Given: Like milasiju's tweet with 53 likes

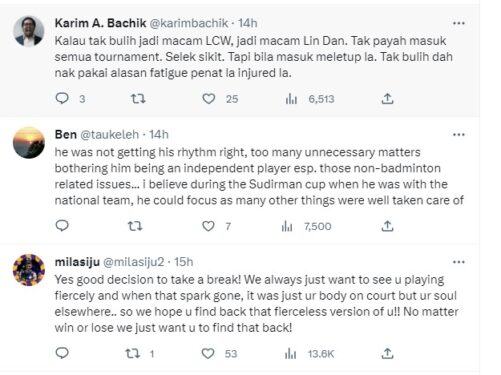Looking at the screenshot, I should 208,353.
